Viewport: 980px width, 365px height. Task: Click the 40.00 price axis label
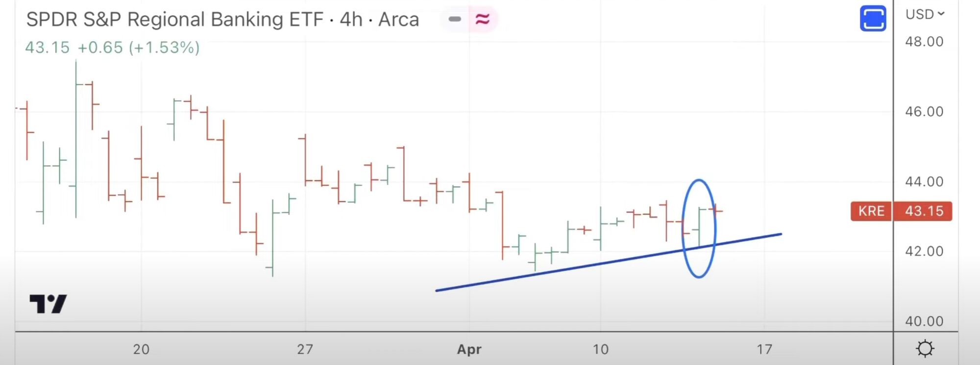tap(924, 321)
